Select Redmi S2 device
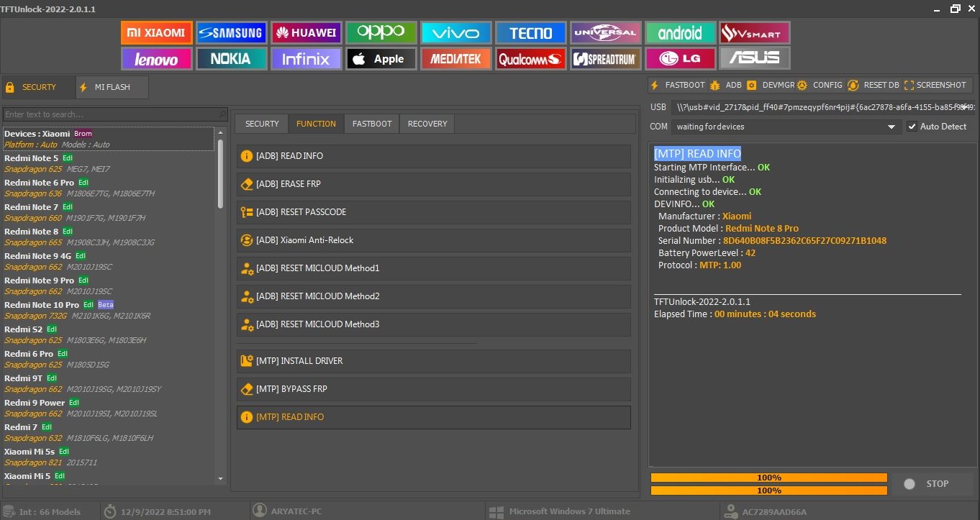Screen dimensions: 980x520 (109, 334)
